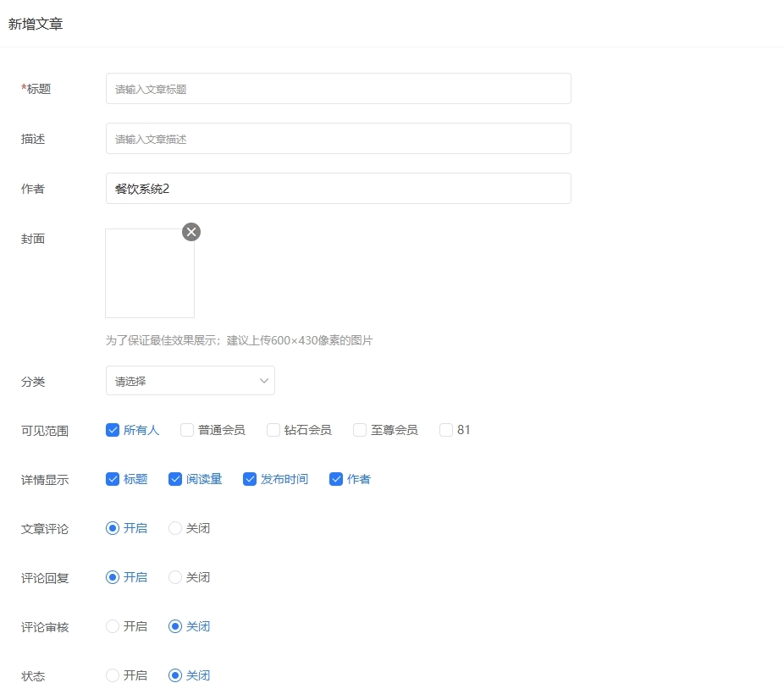Uncheck 作者 in detail display
Image resolution: width=784 pixels, height=694 pixels.
click(336, 479)
